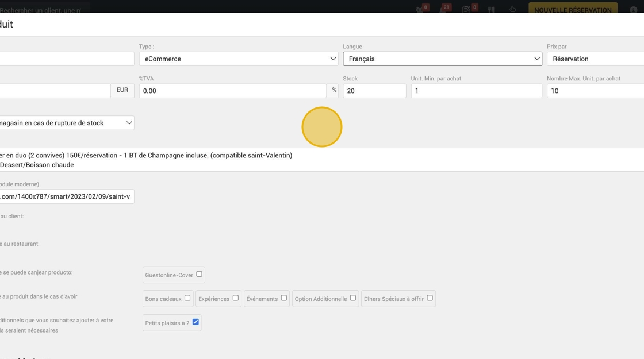Image resolution: width=644 pixels, height=359 pixels.
Task: Open the rupture de stock dropdown
Action: (x=67, y=123)
